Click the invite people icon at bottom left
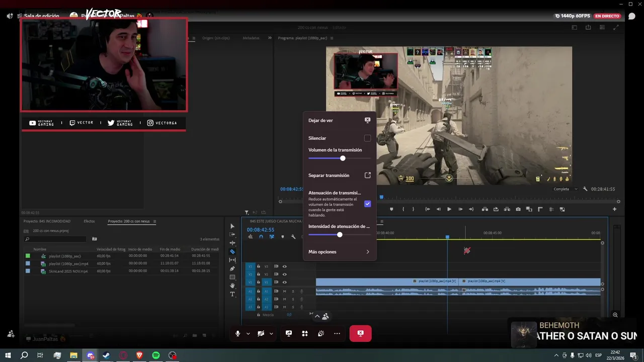644x362 pixels. [x=11, y=333]
